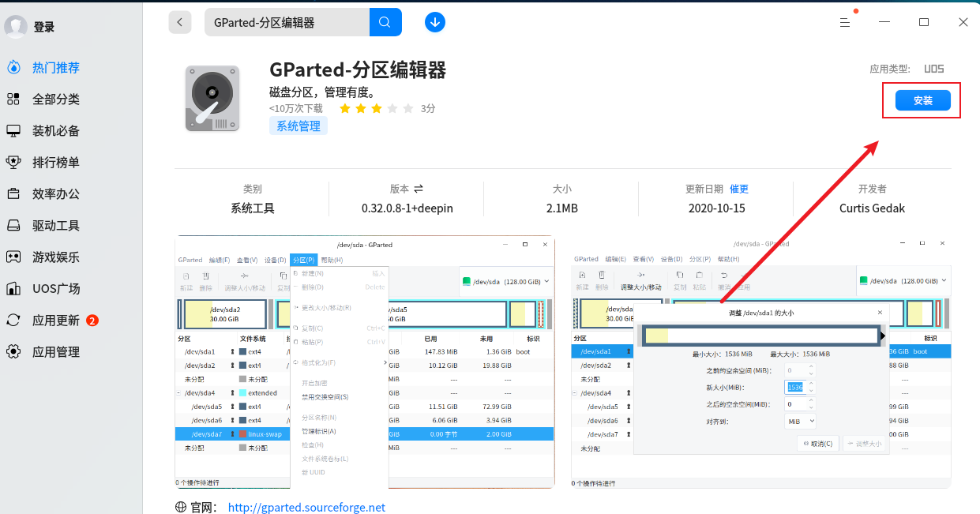Click the 2.1MB size value
Image resolution: width=980 pixels, height=514 pixels.
pos(562,208)
